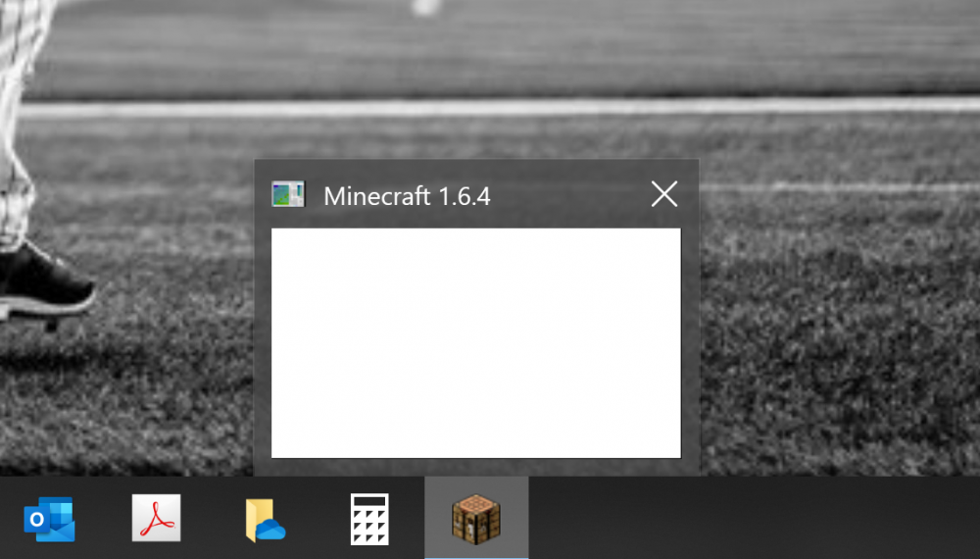Click the "Minecraft 1.6.4" preview title
This screenshot has height=559, width=980.
(x=407, y=196)
